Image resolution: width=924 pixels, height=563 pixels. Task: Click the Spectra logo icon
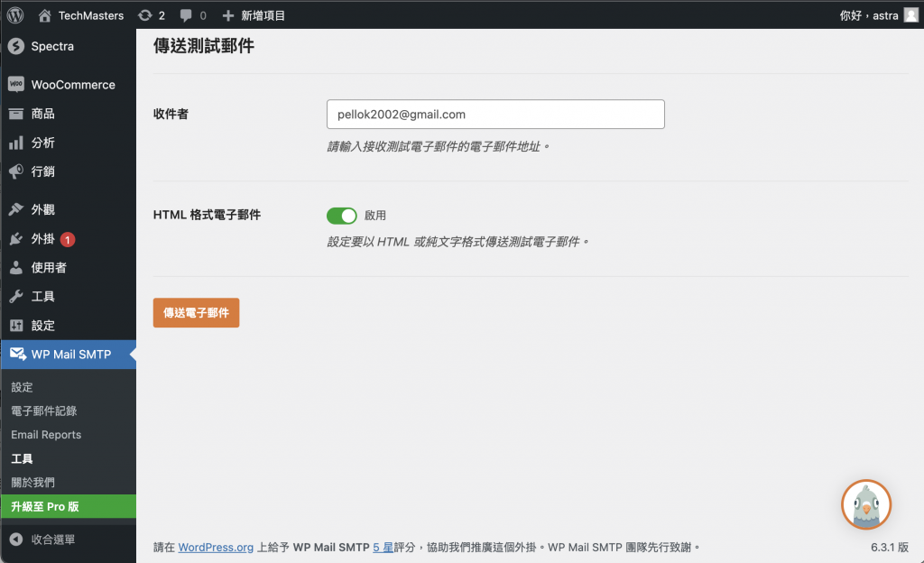(x=16, y=46)
